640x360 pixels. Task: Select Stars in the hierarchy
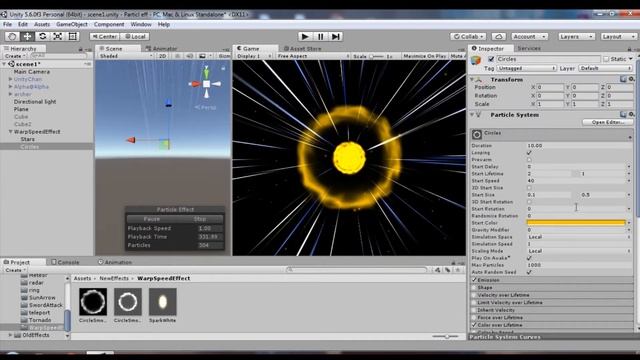point(28,139)
